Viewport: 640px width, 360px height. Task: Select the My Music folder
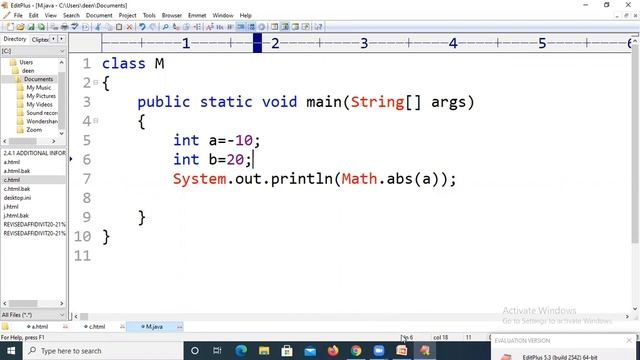[x=39, y=88]
